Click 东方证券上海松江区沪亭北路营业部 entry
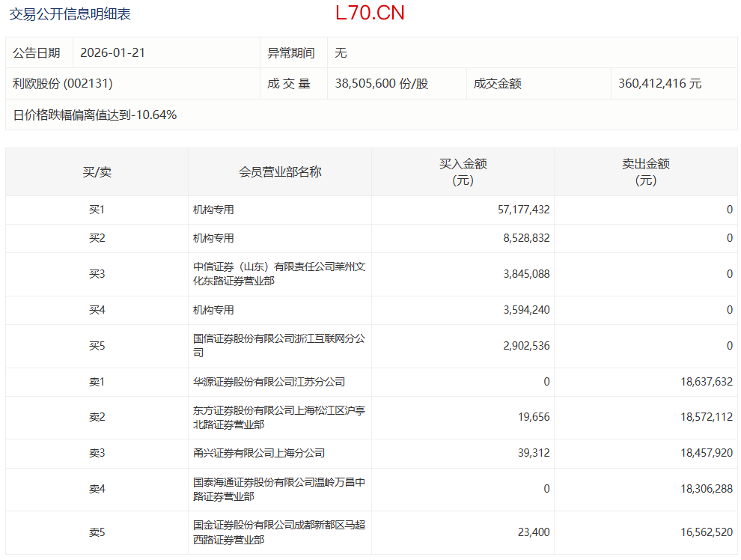 tap(278, 417)
